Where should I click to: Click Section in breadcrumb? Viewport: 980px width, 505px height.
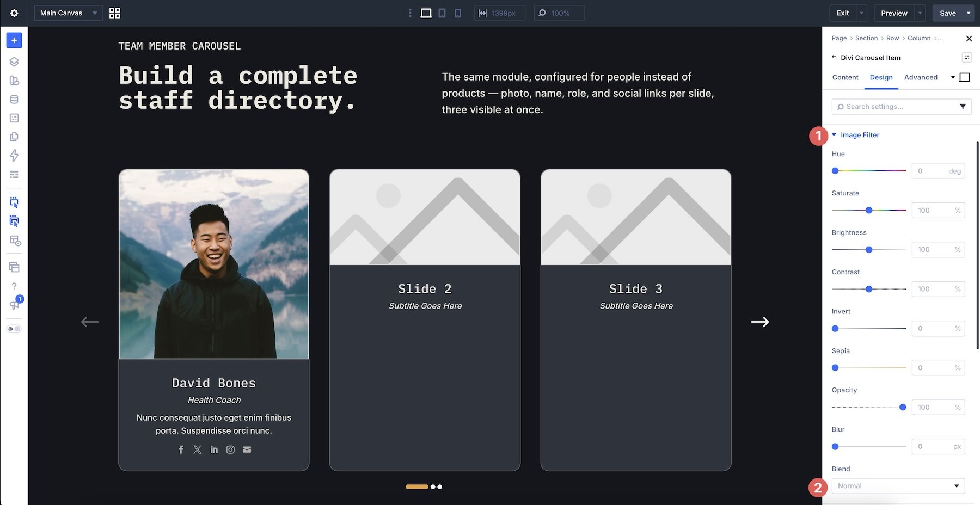[x=866, y=38]
